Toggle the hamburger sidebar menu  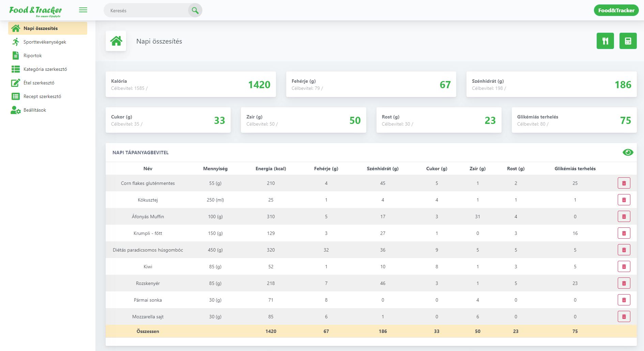[x=83, y=10]
